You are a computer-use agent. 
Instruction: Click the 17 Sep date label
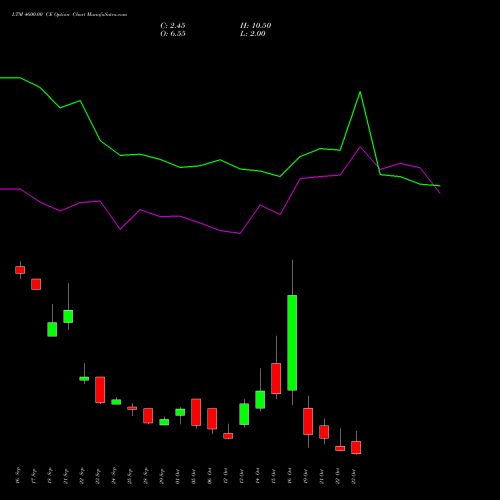(x=33, y=476)
